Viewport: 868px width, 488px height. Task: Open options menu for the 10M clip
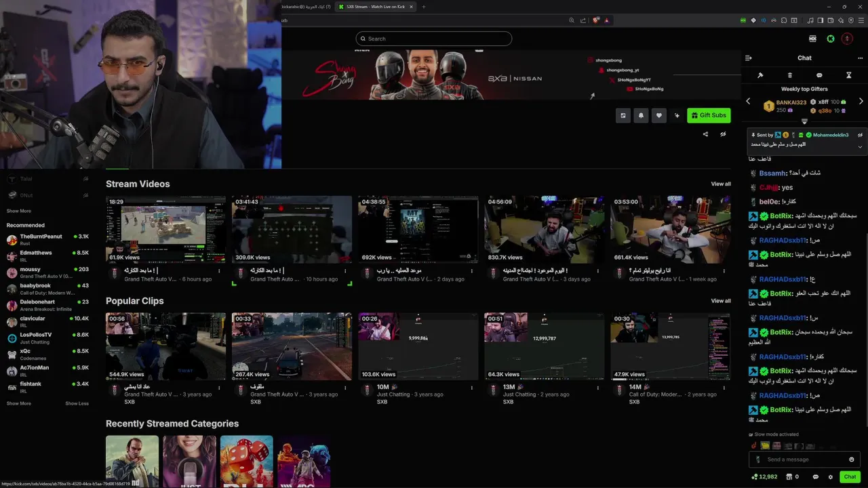click(471, 388)
